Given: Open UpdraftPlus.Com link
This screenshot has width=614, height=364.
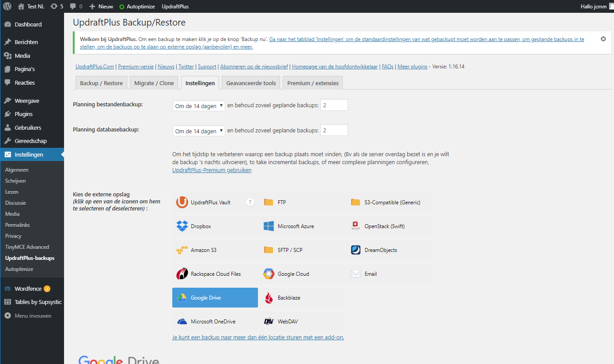Looking at the screenshot, I should (x=95, y=67).
